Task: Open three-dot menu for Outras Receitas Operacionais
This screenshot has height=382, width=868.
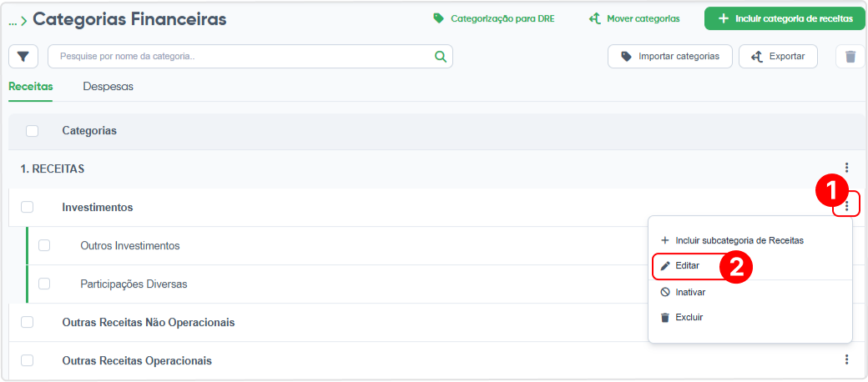Action: [x=846, y=359]
